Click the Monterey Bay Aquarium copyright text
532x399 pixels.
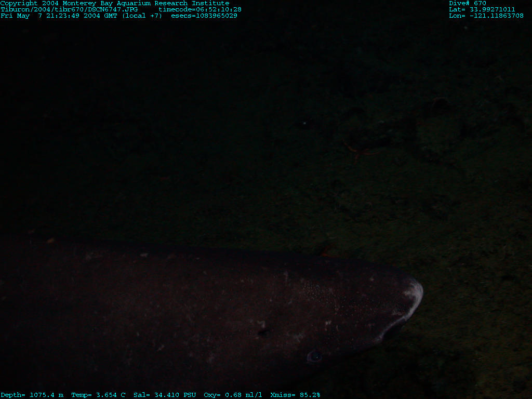coord(114,3)
